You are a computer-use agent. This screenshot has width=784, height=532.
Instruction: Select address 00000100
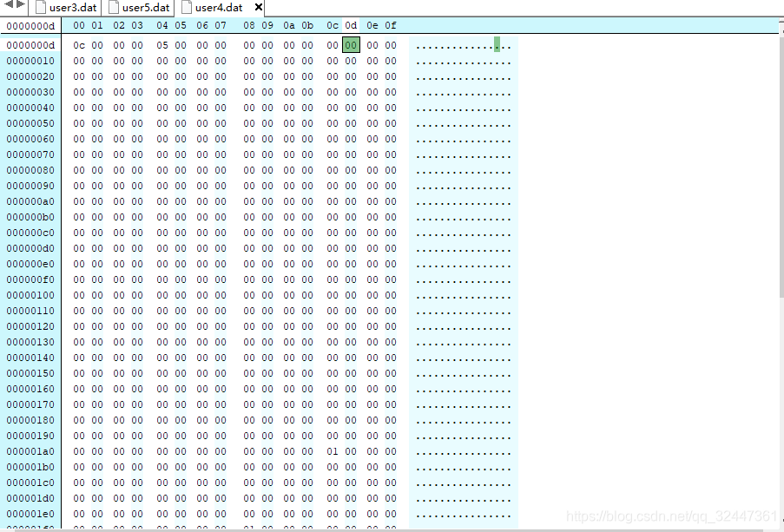click(30, 295)
